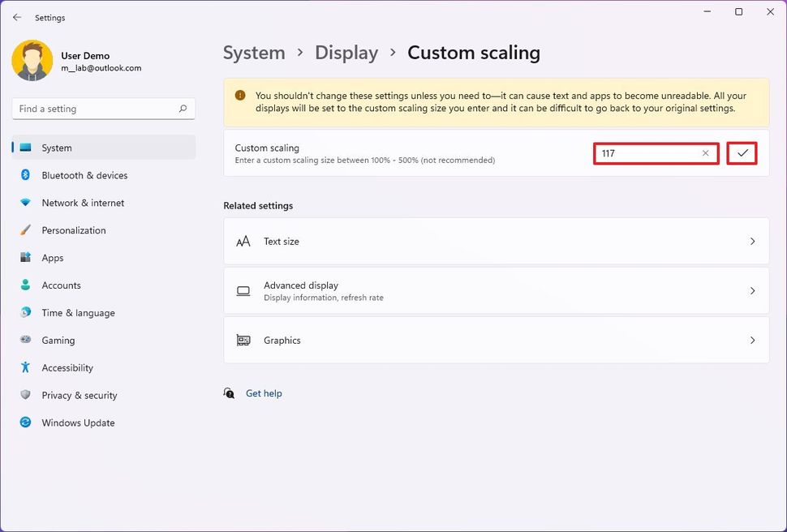Click the User Demo profile avatar

point(32,61)
